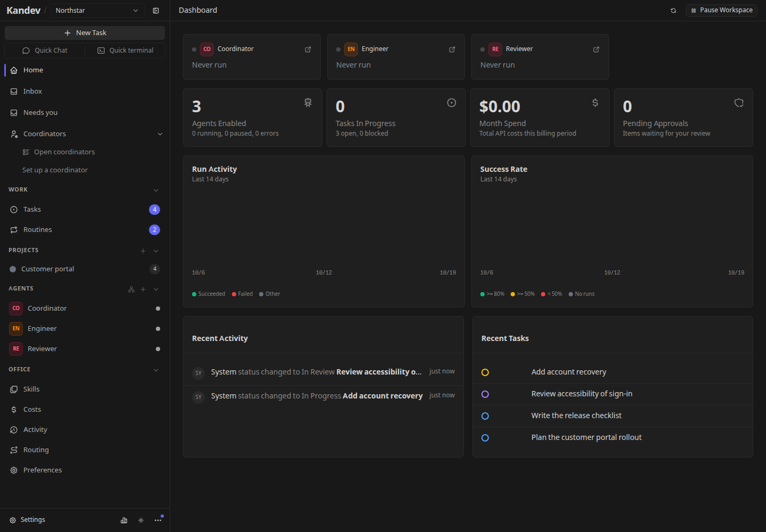Click the purple status circle for Review accessibility

[485, 394]
